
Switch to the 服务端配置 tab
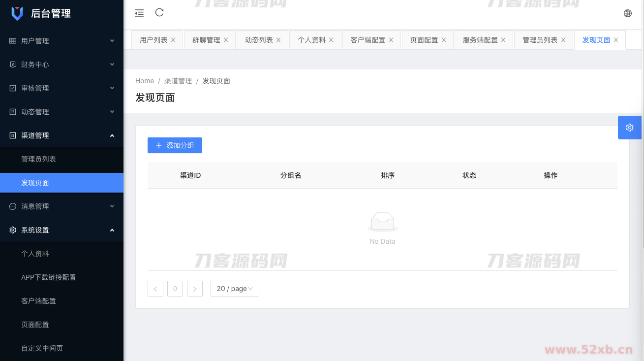click(x=480, y=39)
